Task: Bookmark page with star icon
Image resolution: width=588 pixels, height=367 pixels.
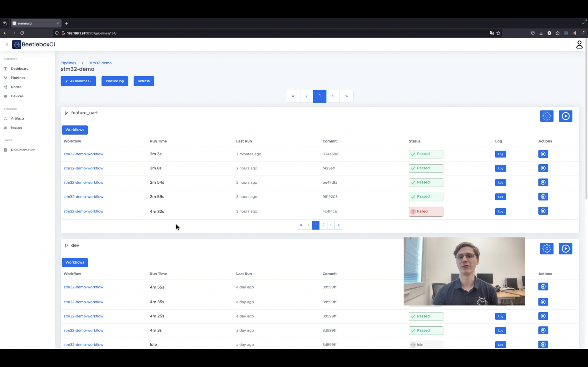Action: pos(498,33)
